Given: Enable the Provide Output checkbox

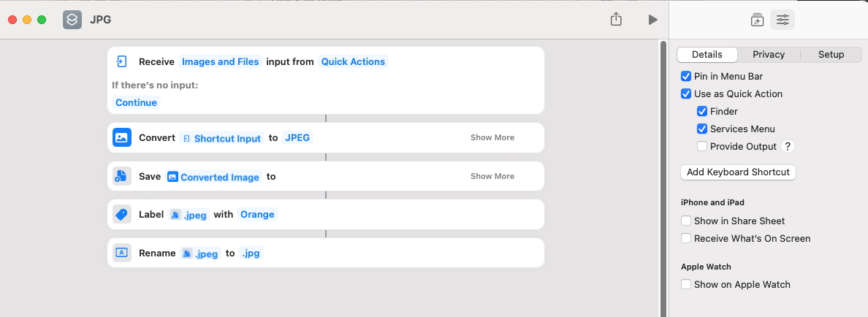Looking at the screenshot, I should [702, 146].
